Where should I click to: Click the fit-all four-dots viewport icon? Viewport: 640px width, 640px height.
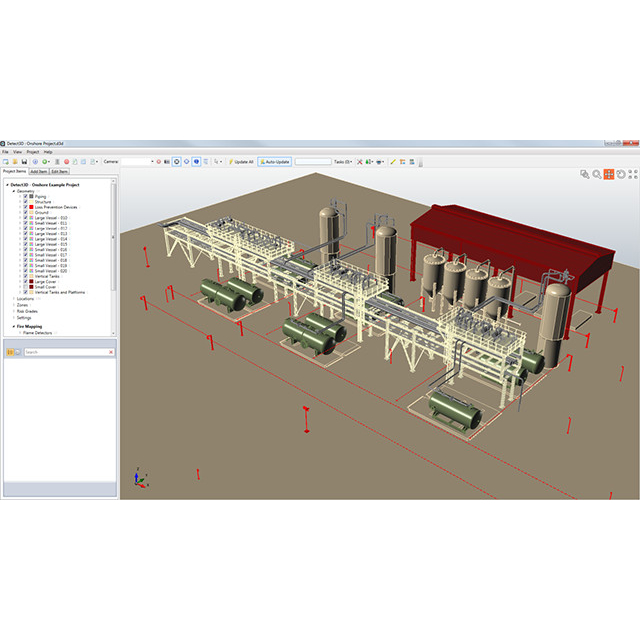[x=633, y=174]
